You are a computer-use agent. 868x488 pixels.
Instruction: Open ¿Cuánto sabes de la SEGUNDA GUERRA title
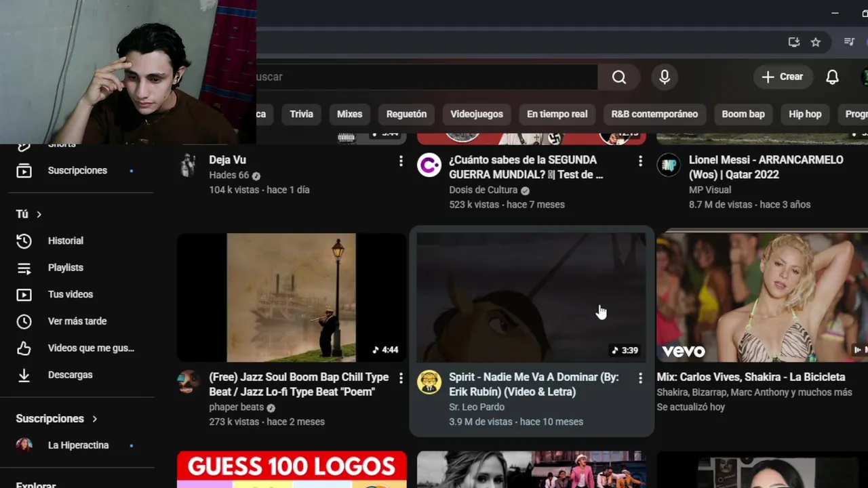coord(526,167)
